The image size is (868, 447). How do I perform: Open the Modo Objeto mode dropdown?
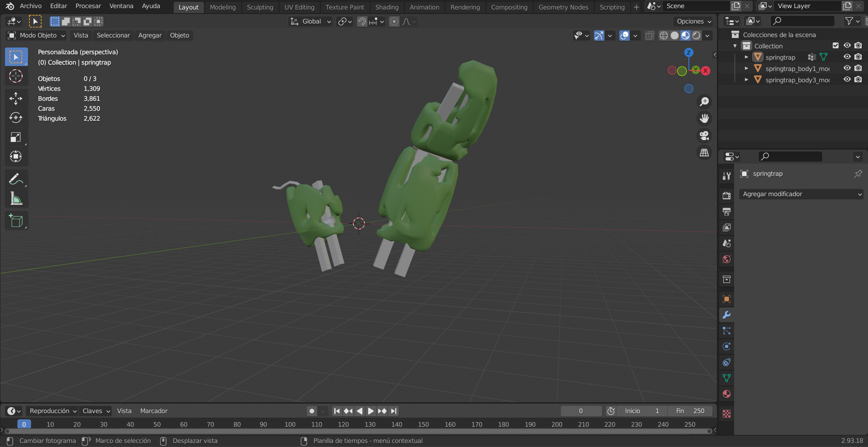[37, 35]
